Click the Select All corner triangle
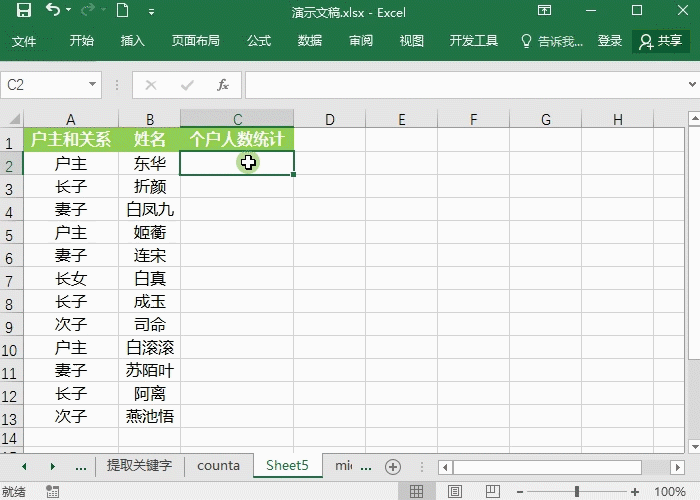The height and width of the screenshot is (500, 700). click(x=13, y=118)
